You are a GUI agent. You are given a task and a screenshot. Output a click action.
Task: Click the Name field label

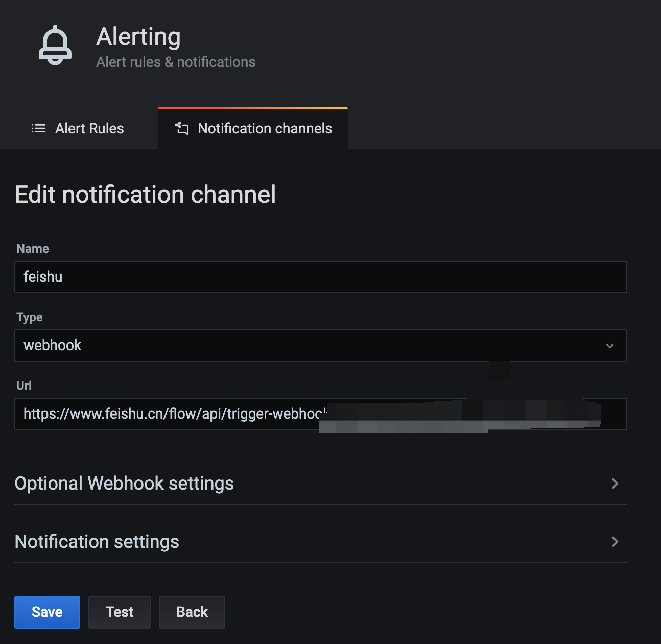click(x=33, y=249)
